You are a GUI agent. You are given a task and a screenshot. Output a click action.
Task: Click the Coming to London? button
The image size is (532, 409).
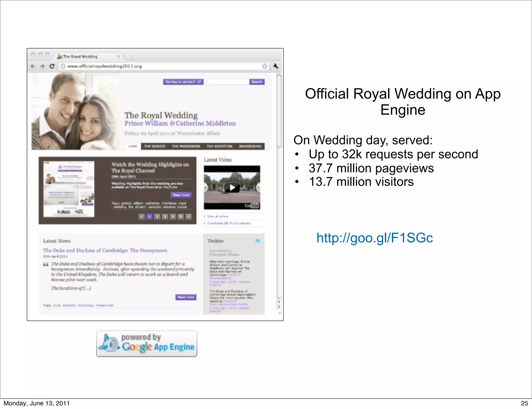tap(183, 82)
